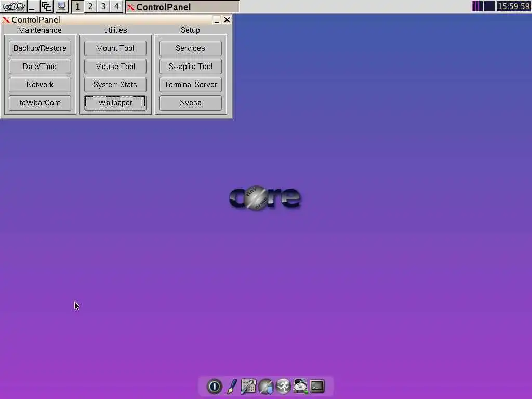Image resolution: width=532 pixels, height=399 pixels.
Task: Minimize the ControlPanel window
Action: pyautogui.click(x=217, y=20)
